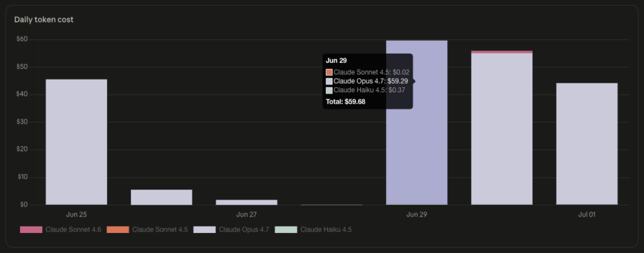Click the tall bar between Jun 29 and Jul 01

pos(502,127)
